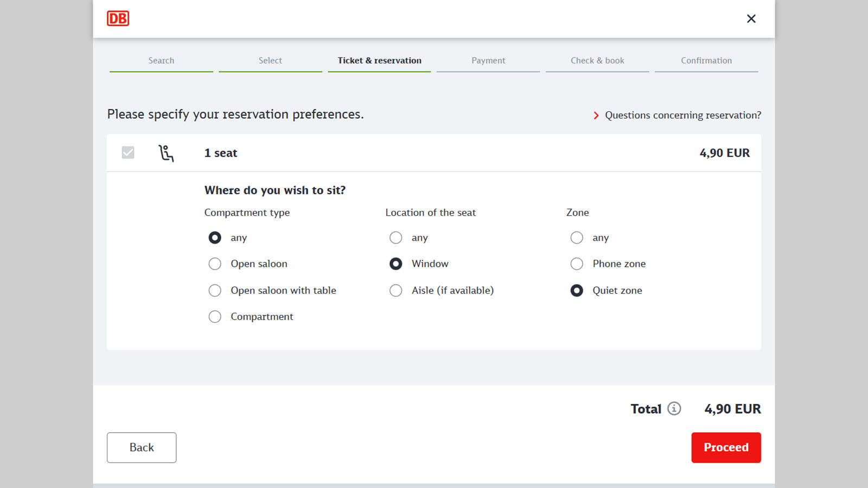Click the 'Compartment type' column label

(247, 213)
